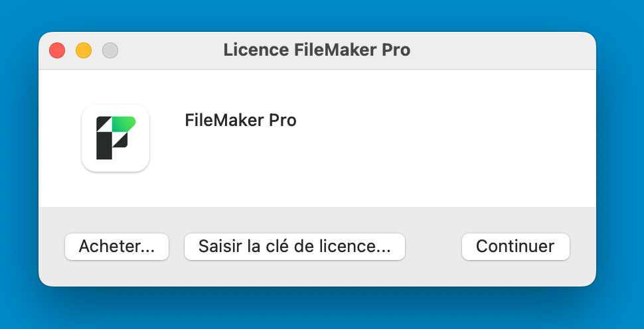The image size is (644, 329).
Task: Click the grayed-out zoom window button
Action: tap(110, 50)
